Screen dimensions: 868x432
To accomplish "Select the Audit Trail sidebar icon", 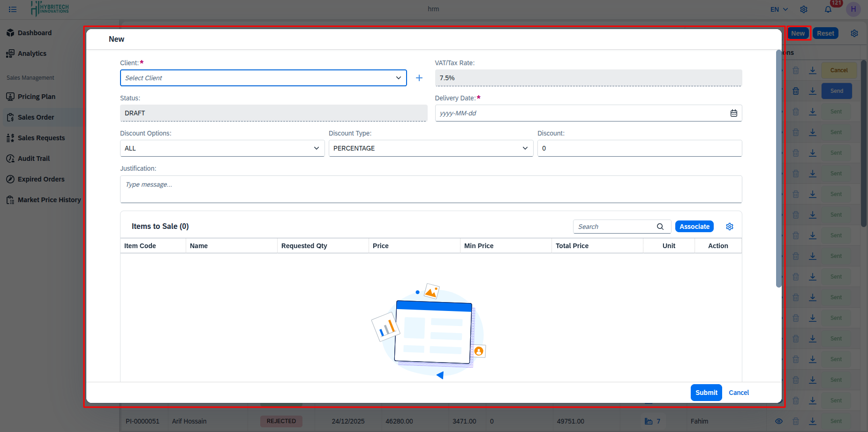I will [10, 158].
